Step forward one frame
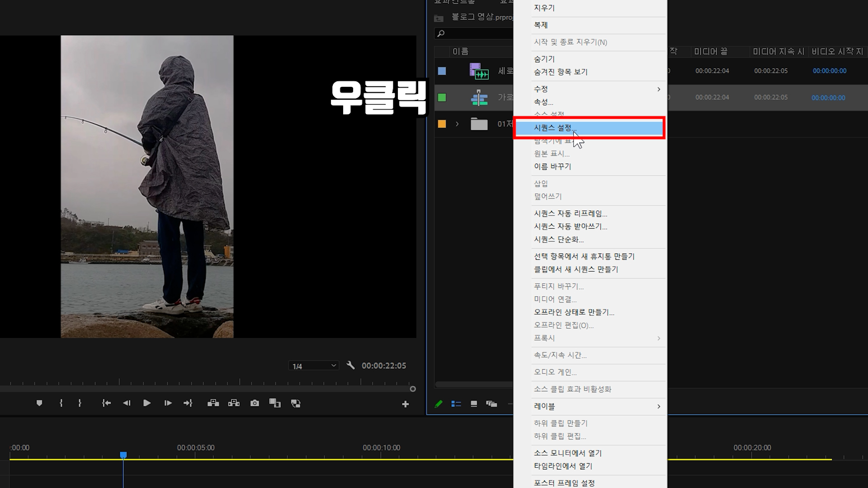The width and height of the screenshot is (868, 488). coord(168,403)
